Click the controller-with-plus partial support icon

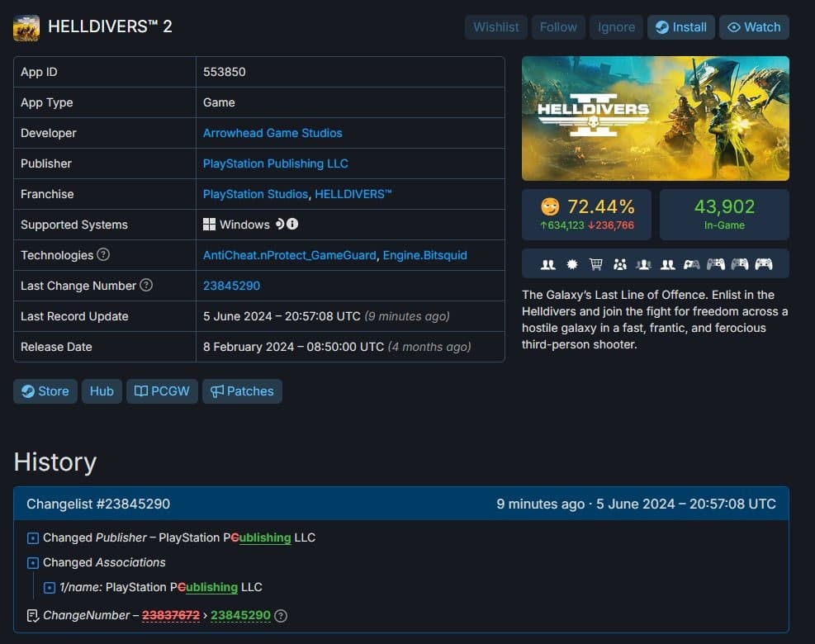click(691, 264)
